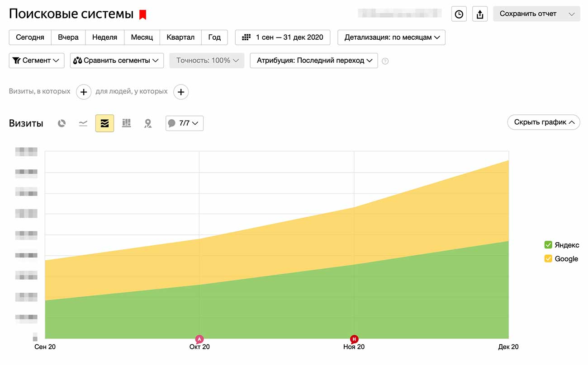Select the Год period tab
The height and width of the screenshot is (365, 588).
tap(214, 37)
